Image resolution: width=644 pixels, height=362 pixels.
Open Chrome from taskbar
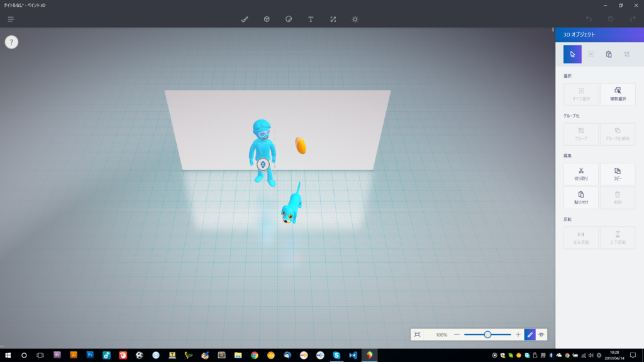pyautogui.click(x=254, y=355)
